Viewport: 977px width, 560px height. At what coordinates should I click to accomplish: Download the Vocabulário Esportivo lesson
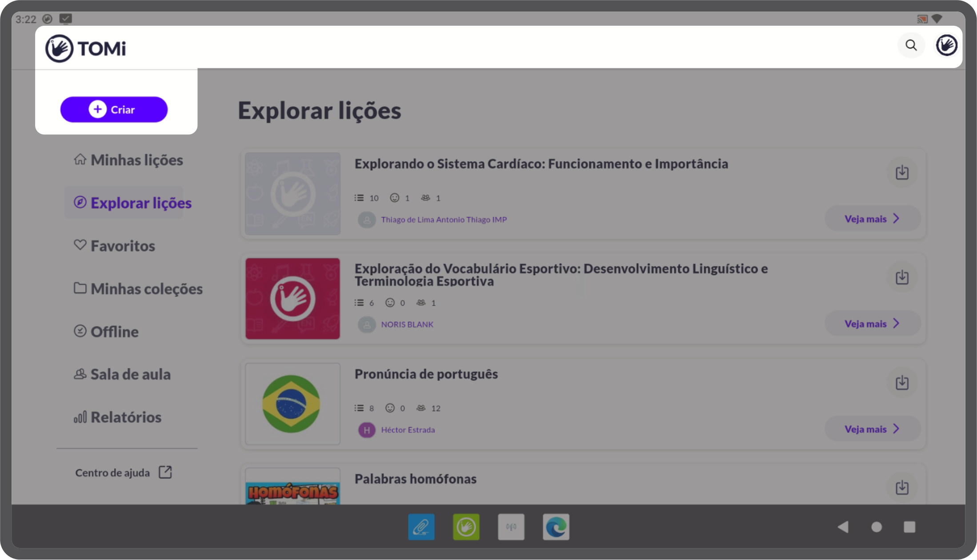[x=902, y=277]
